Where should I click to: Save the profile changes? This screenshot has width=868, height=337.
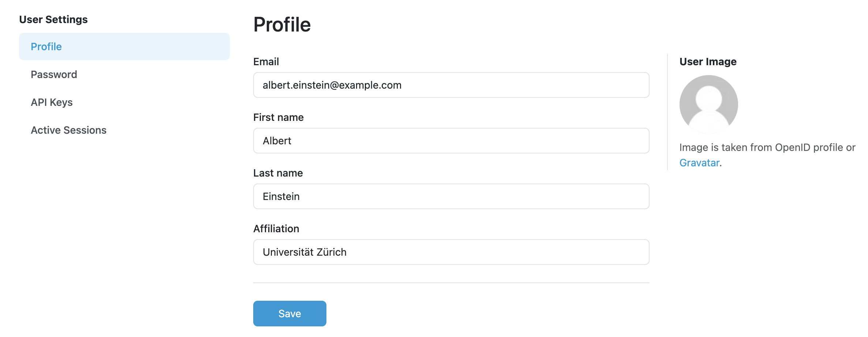click(289, 314)
